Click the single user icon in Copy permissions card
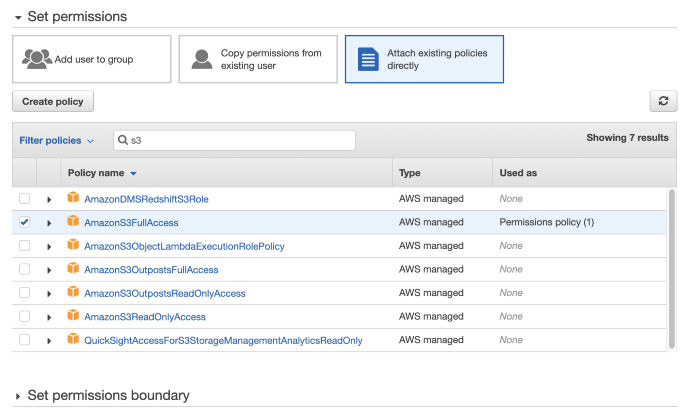The image size is (700, 419). point(202,59)
